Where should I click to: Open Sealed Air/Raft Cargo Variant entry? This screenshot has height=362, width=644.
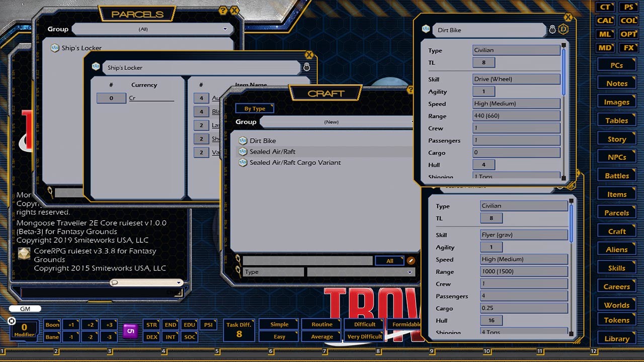(x=295, y=162)
